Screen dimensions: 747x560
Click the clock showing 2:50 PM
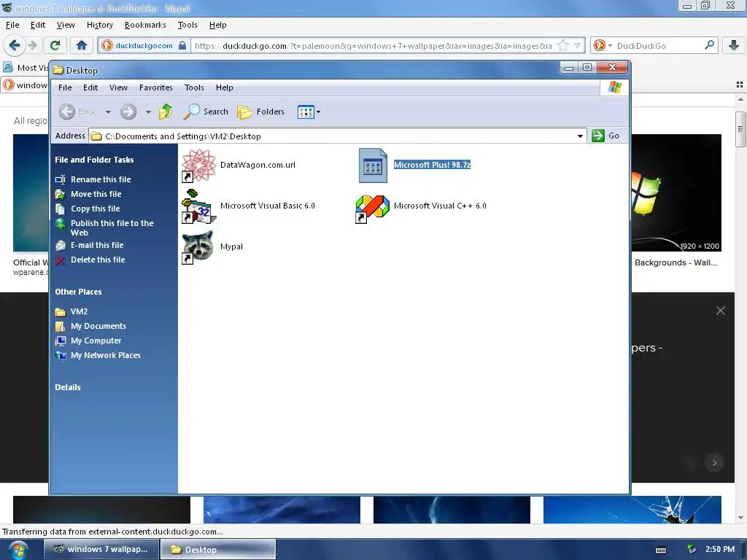point(720,549)
